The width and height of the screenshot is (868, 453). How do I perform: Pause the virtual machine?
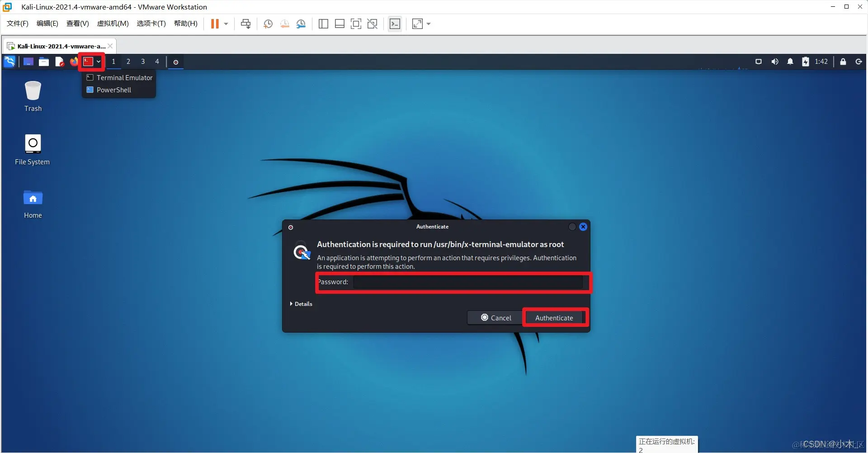click(x=215, y=24)
